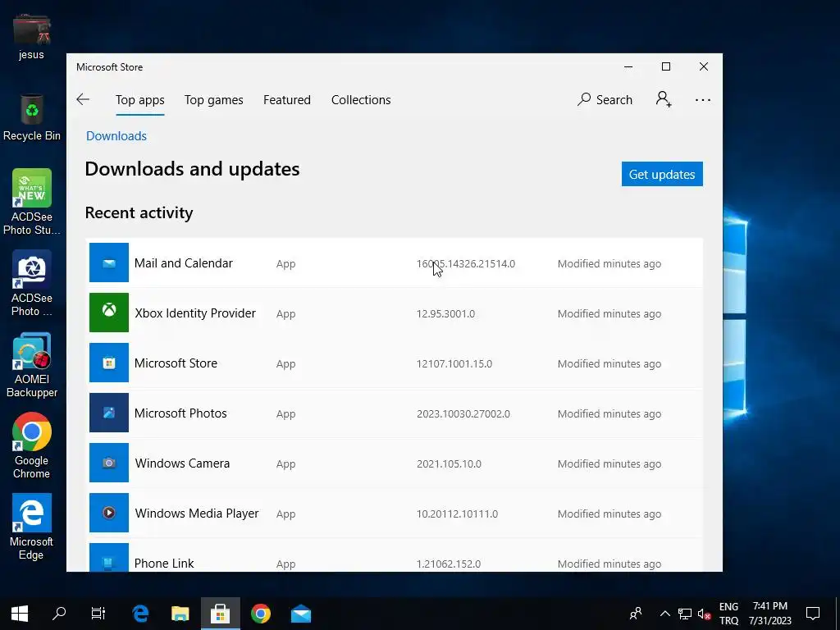Open the Xbox Identity Provider row name
Image resolution: width=840 pixels, height=630 pixels.
point(195,313)
